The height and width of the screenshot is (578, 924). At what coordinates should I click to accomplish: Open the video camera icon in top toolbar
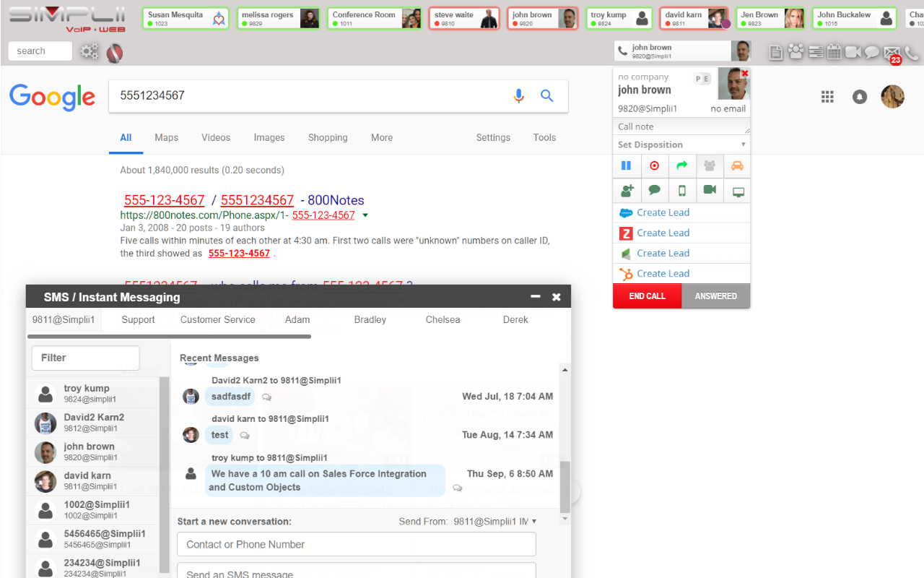(x=853, y=52)
